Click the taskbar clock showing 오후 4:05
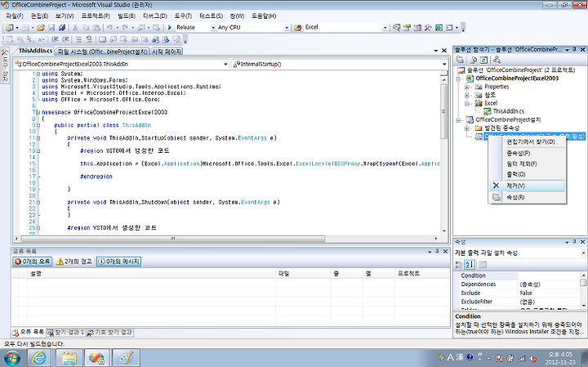The width and height of the screenshot is (588, 367). pos(561,354)
